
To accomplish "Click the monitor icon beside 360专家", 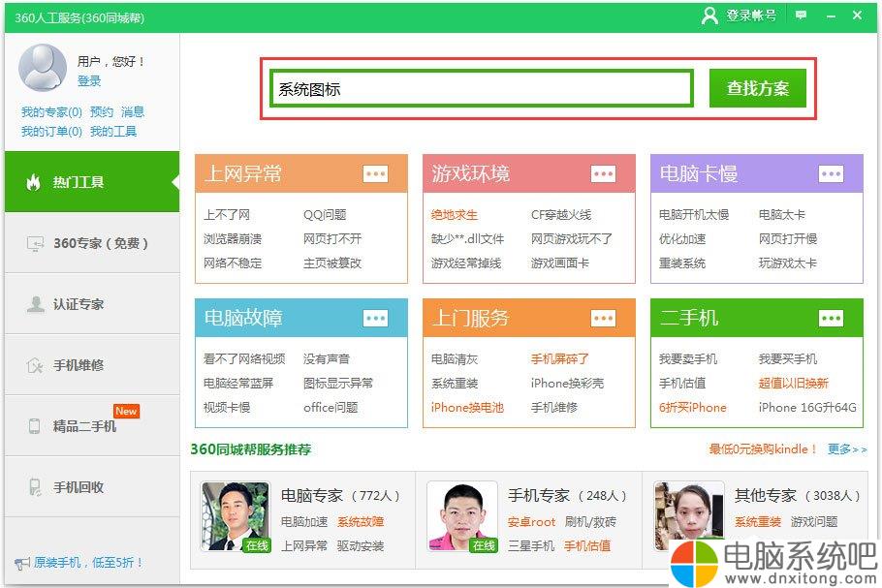I will [35, 243].
